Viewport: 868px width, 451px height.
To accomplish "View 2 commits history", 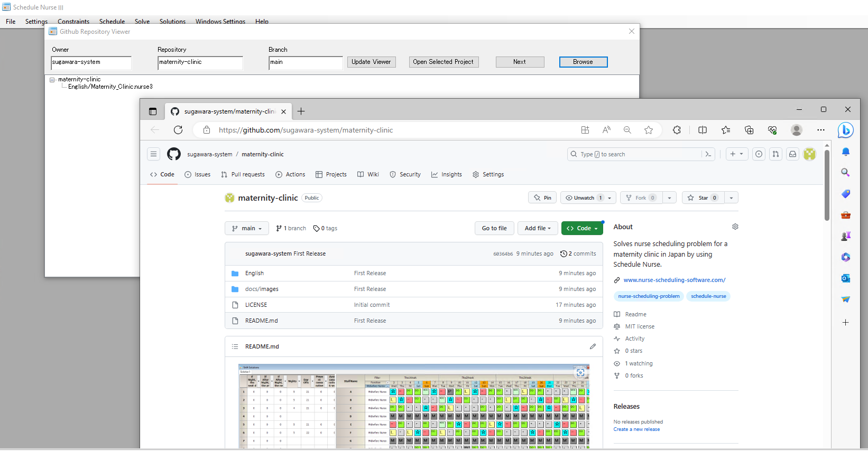I will click(x=578, y=253).
